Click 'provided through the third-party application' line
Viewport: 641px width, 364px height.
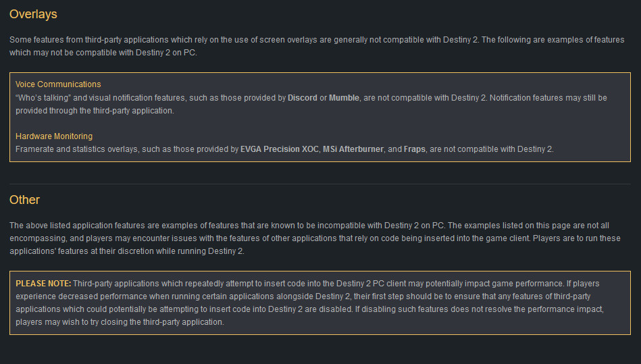95,111
